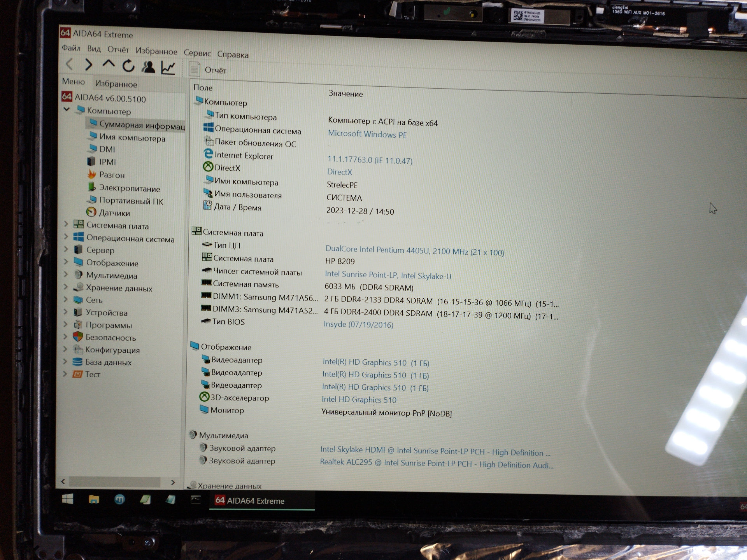The width and height of the screenshot is (747, 560).
Task: Select the HP 8209 motherboard value
Action: pyautogui.click(x=340, y=261)
